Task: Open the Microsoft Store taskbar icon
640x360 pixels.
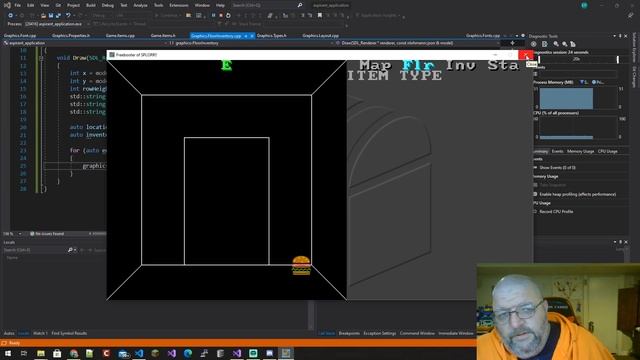Action: pos(57,353)
